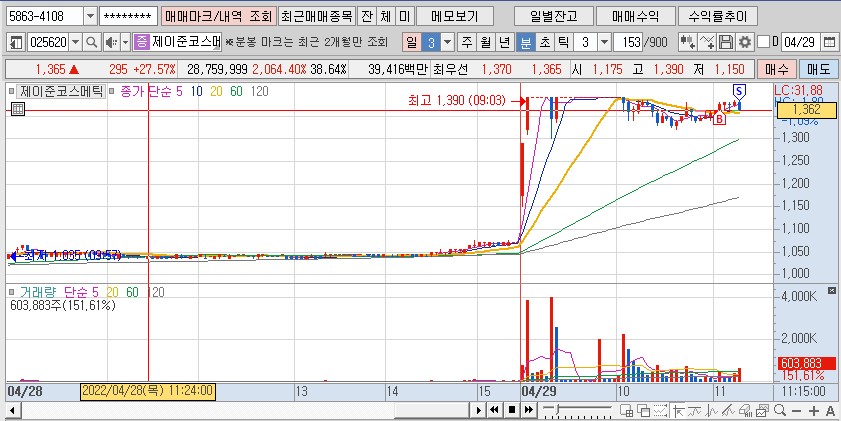The image size is (841, 421).
Task: Expand the minute interval 3 dropdown
Action: [x=604, y=42]
